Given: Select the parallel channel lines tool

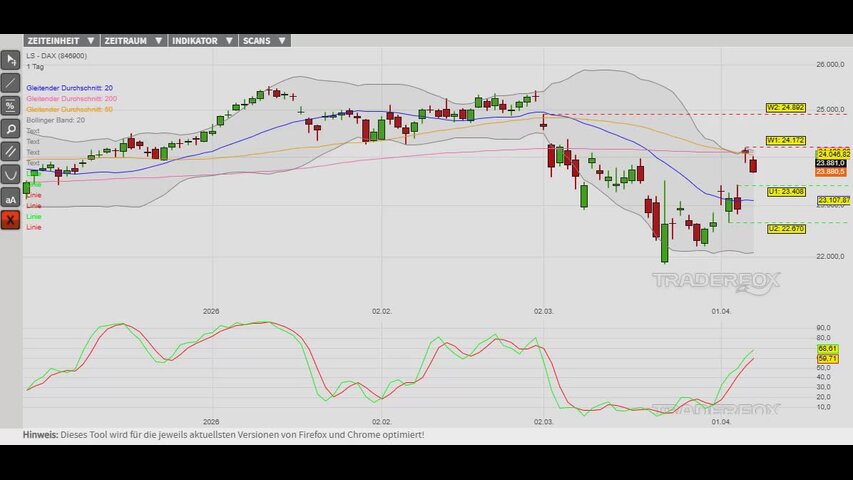Looking at the screenshot, I should [11, 152].
